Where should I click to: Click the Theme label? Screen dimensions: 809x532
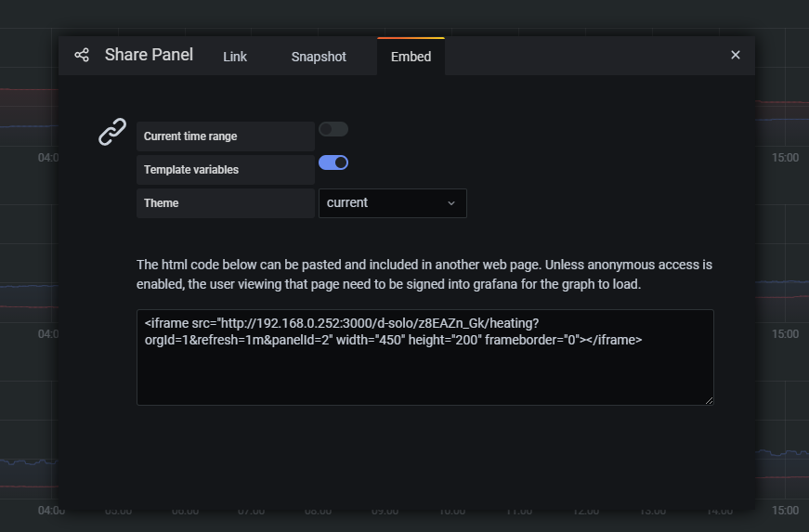point(162,203)
